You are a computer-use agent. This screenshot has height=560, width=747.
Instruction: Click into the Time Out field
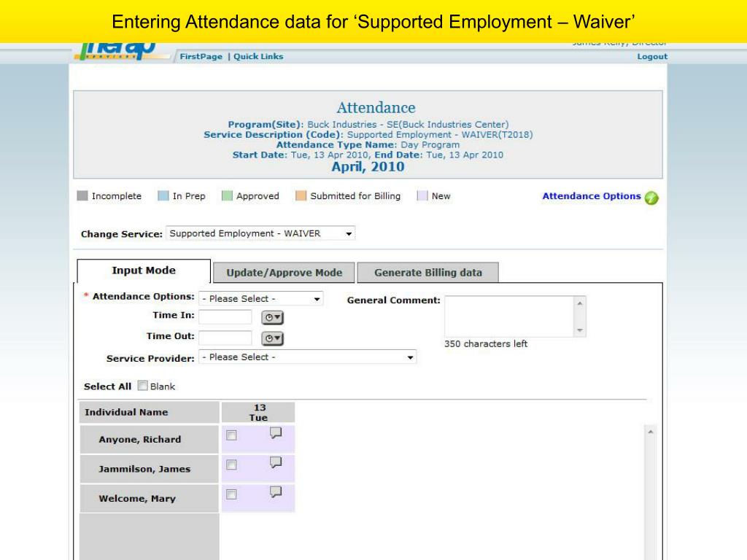pyautogui.click(x=225, y=338)
